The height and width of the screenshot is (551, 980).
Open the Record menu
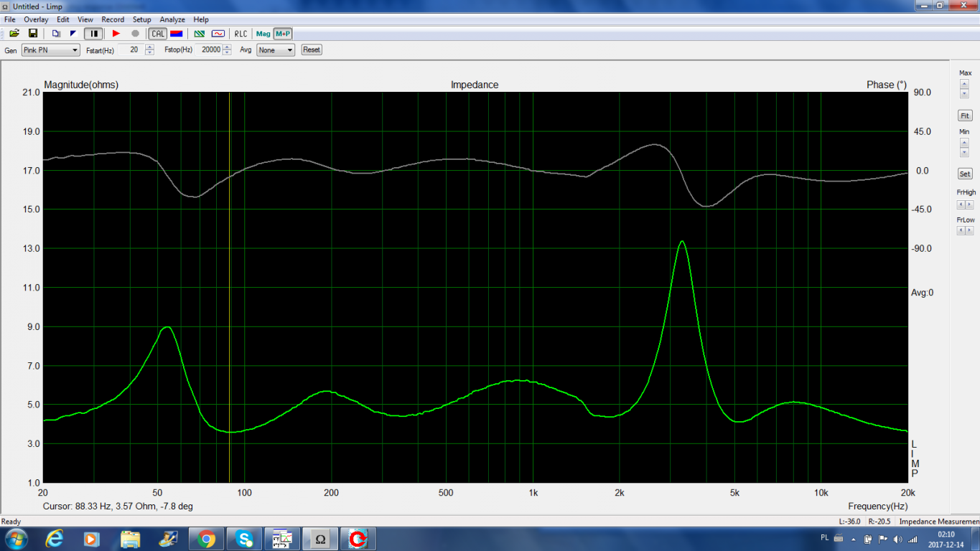pyautogui.click(x=113, y=19)
